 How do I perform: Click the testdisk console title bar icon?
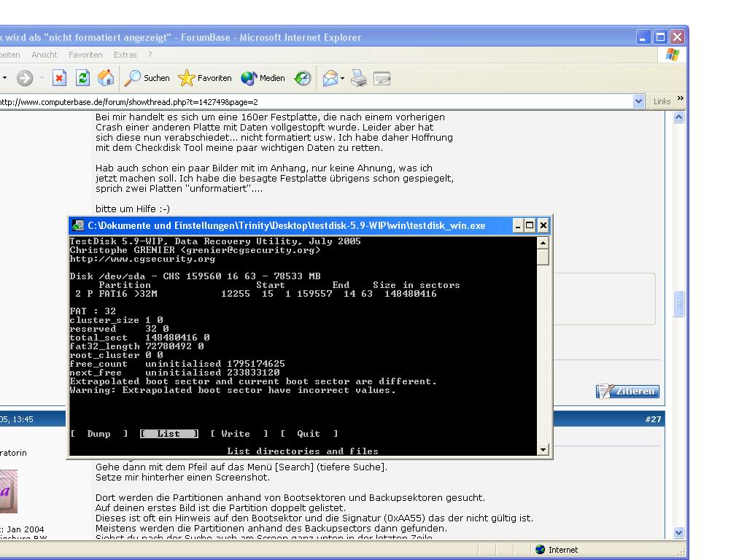[x=78, y=225]
